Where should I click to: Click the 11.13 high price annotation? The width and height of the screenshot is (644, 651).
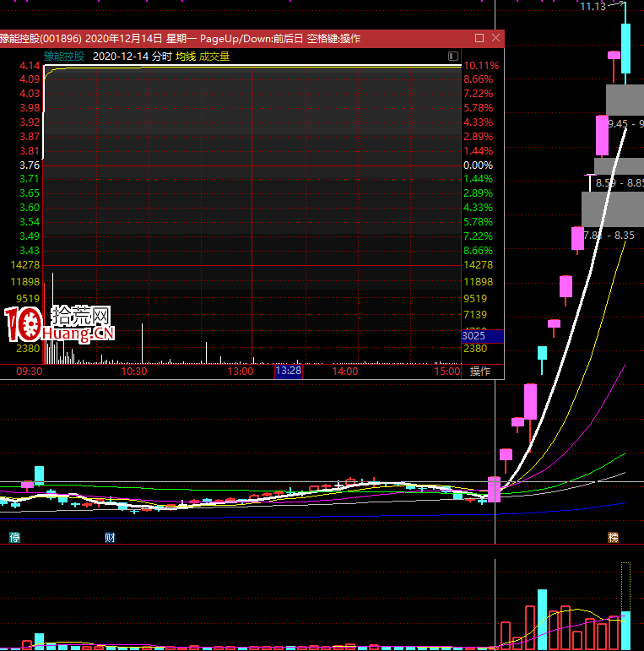pos(593,7)
